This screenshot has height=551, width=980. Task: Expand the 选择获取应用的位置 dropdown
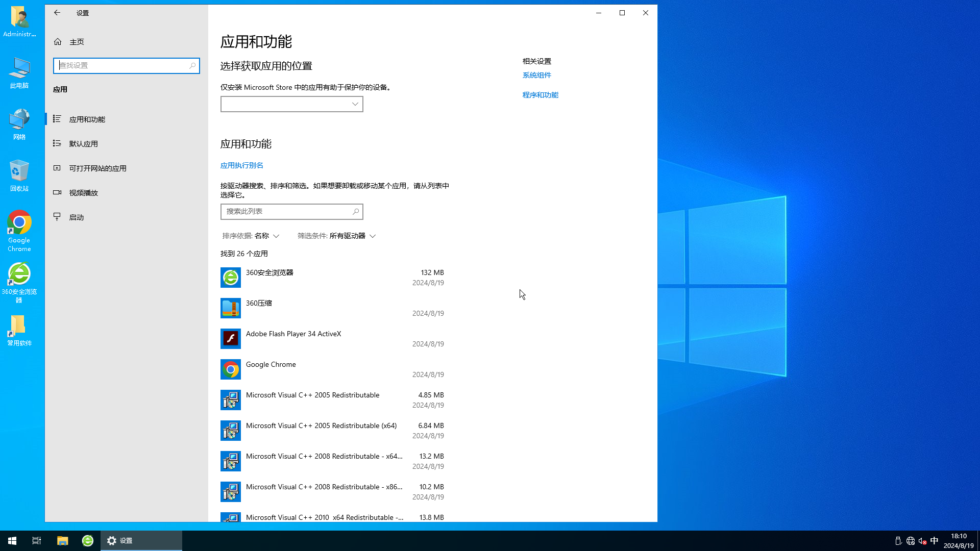pos(291,104)
